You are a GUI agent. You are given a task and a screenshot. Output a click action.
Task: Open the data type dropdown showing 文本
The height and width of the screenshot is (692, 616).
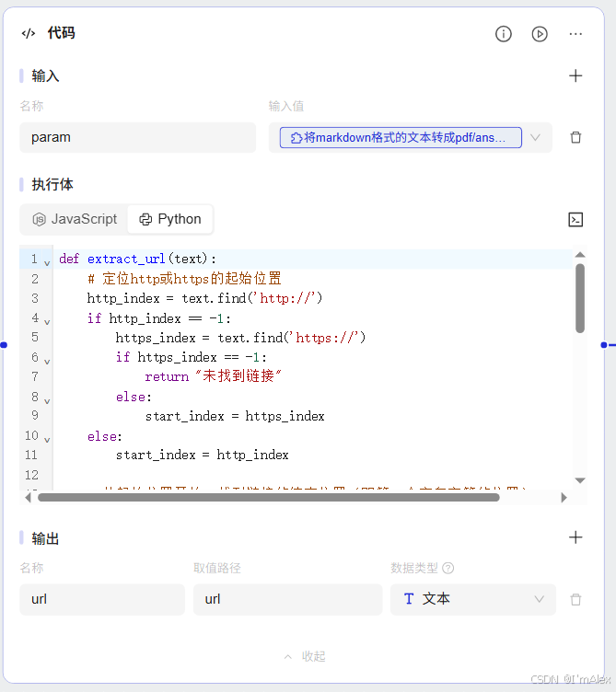pyautogui.click(x=473, y=599)
